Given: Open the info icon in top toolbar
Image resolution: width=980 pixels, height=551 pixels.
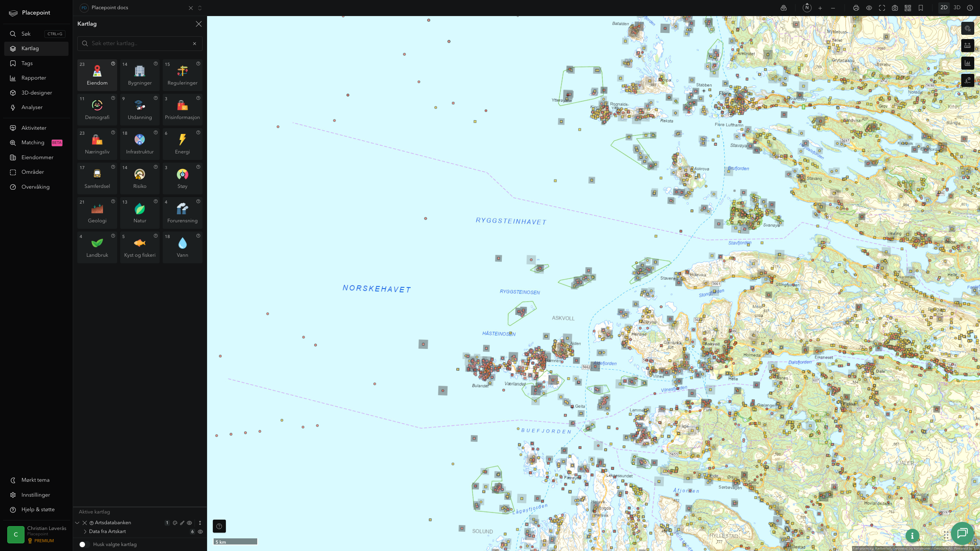Looking at the screenshot, I should 970,8.
